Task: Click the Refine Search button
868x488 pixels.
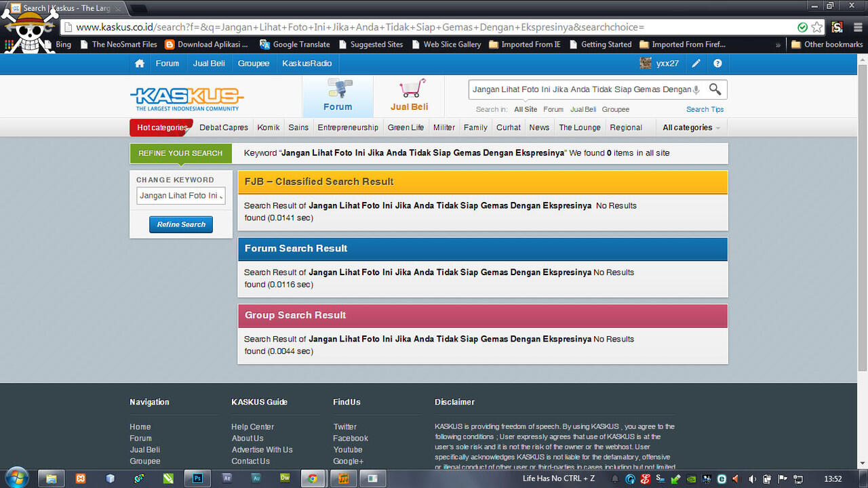Action: coord(181,224)
